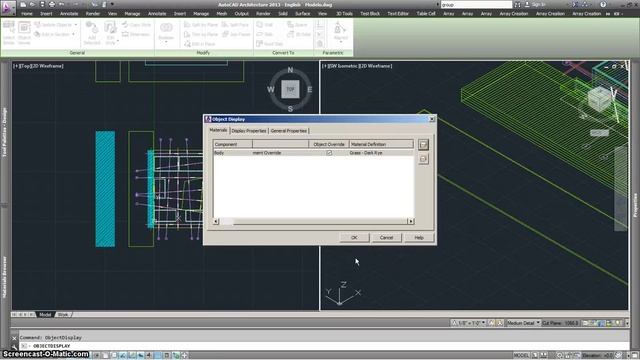640x360 pixels.
Task: Open the 3D Tools ribbon tab
Action: coord(344,13)
